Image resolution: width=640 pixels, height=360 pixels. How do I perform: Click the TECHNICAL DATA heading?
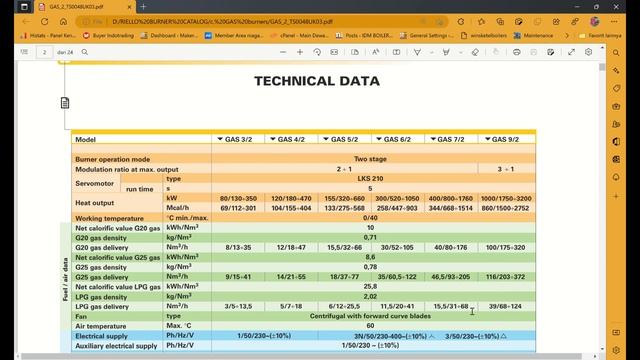coord(317,81)
